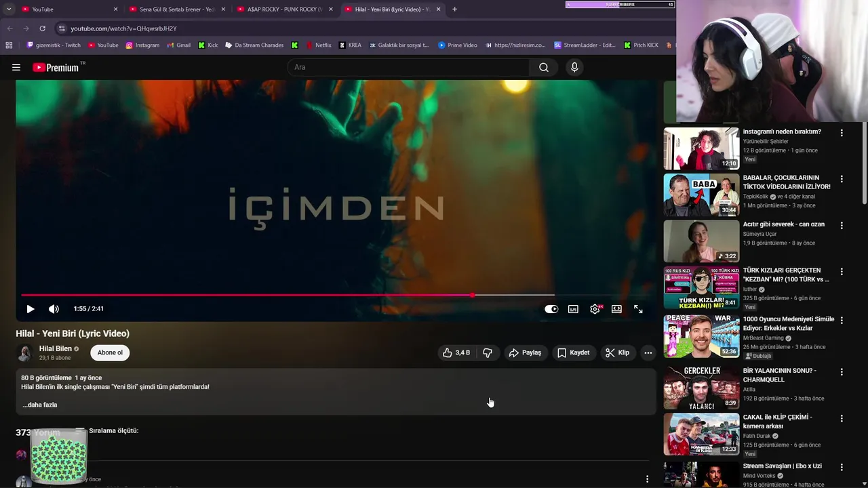Like the video with thumbs up
868x488 pixels.
point(456,352)
